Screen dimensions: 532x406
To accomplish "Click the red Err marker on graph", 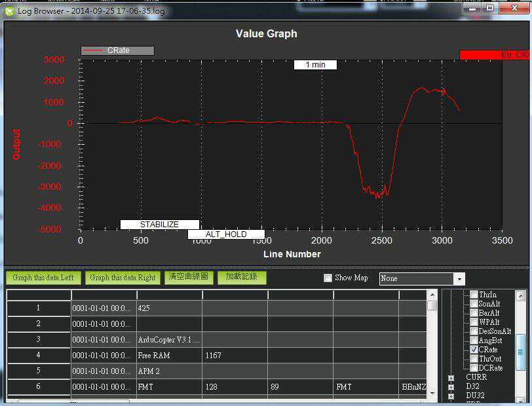I will (x=494, y=55).
